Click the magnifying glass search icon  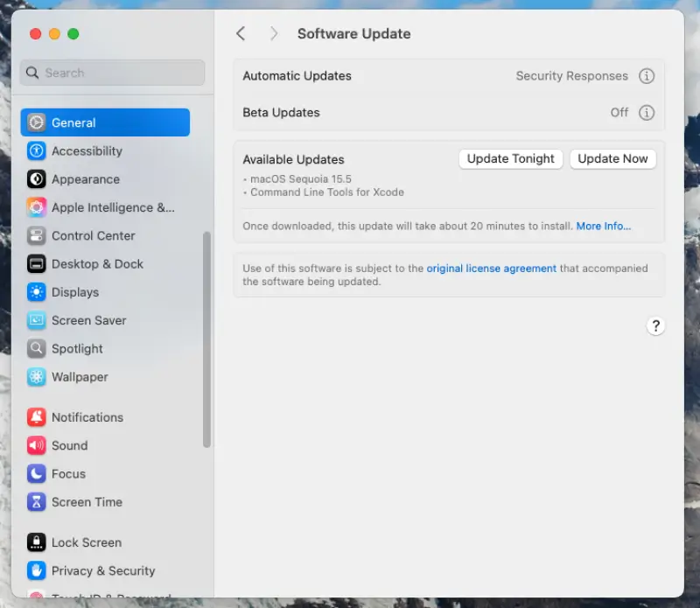coord(32,73)
